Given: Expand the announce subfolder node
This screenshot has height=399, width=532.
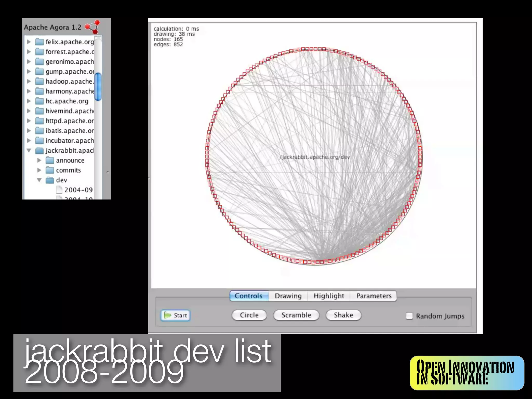Looking at the screenshot, I should (39, 160).
